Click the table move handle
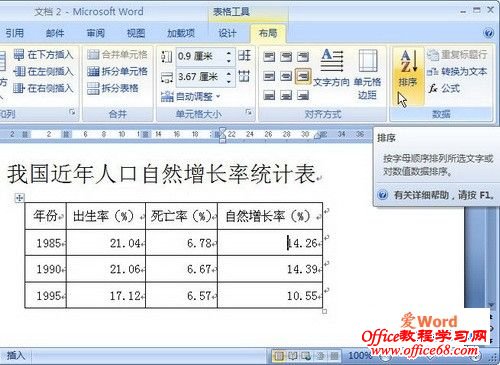This screenshot has height=365, width=500. 20,198
